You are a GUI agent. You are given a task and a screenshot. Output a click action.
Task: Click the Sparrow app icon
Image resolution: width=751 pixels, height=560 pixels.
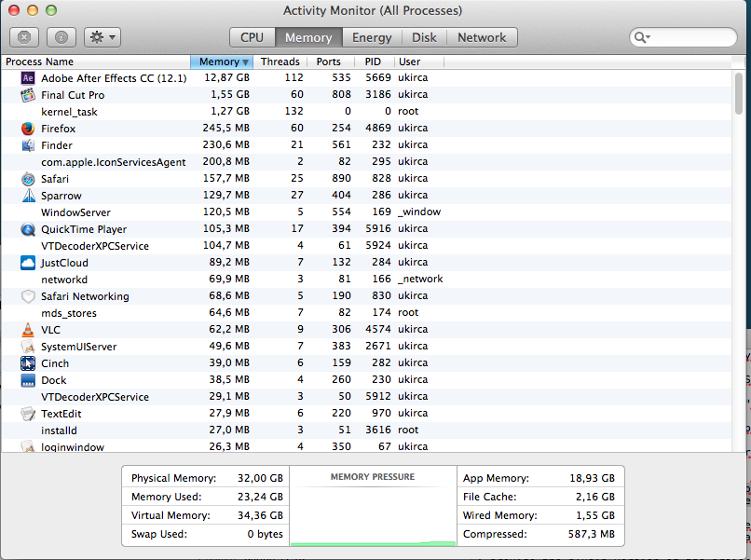click(28, 196)
